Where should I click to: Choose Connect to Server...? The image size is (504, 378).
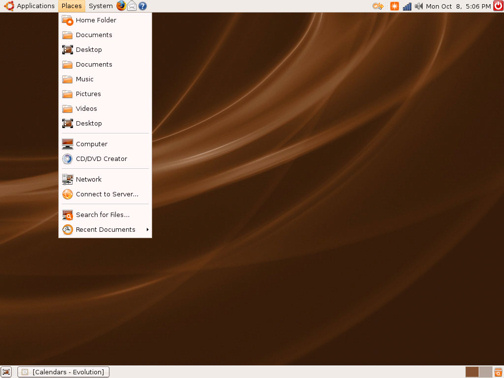coord(105,194)
